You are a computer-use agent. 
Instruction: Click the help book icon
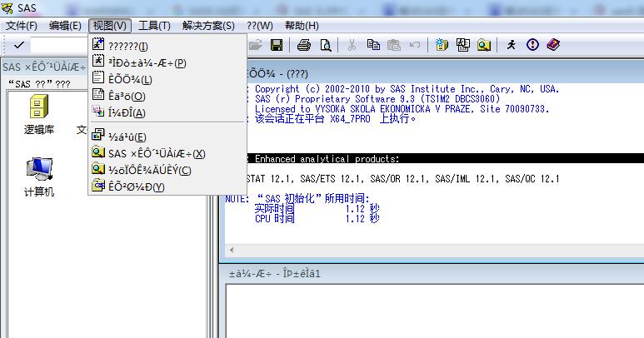553,45
